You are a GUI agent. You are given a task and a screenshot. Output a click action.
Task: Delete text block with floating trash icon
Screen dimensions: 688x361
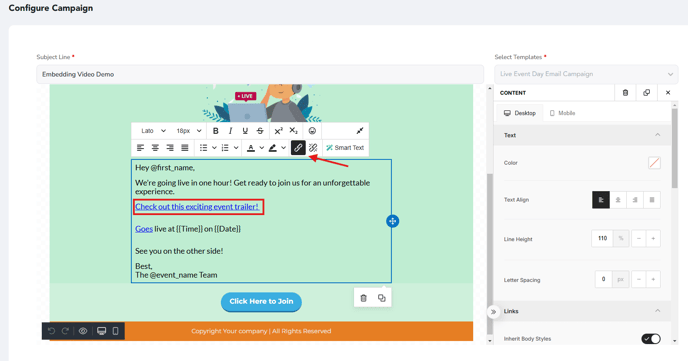[x=363, y=298]
